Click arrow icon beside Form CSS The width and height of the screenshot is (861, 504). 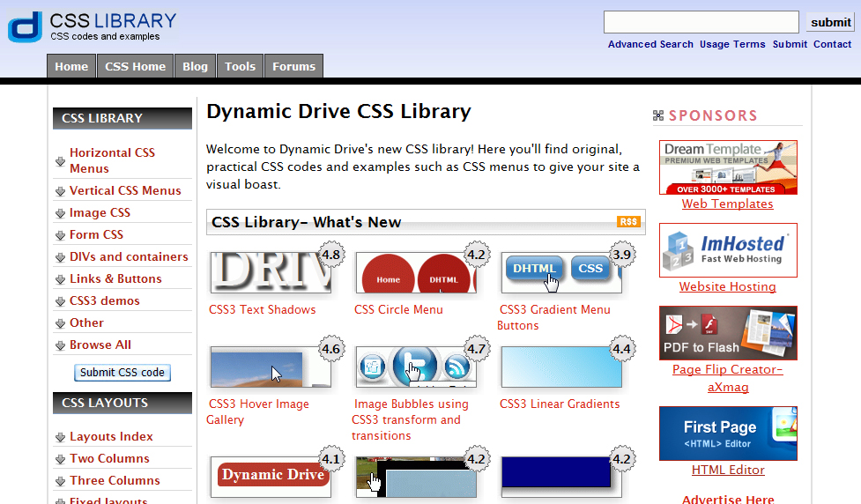pyautogui.click(x=61, y=235)
